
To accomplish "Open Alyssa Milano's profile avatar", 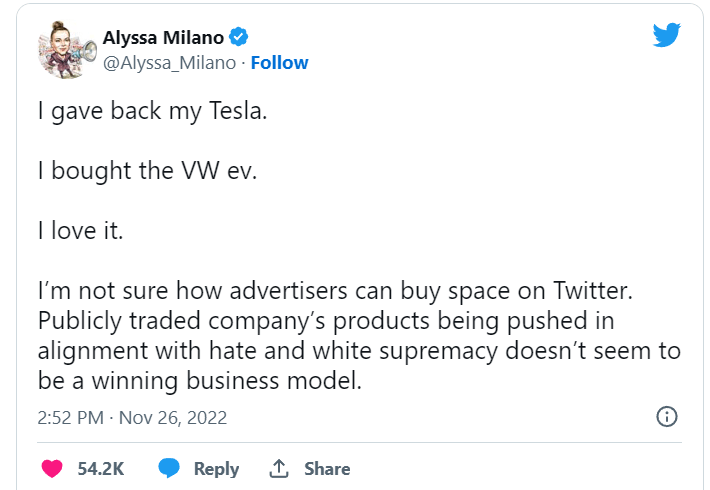I will [x=66, y=50].
